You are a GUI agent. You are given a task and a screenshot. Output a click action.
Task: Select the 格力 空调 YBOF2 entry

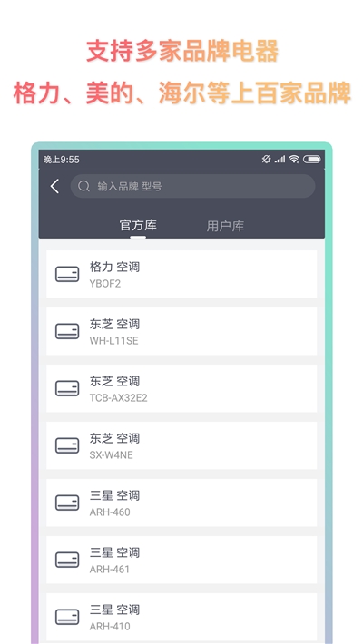pos(181,274)
